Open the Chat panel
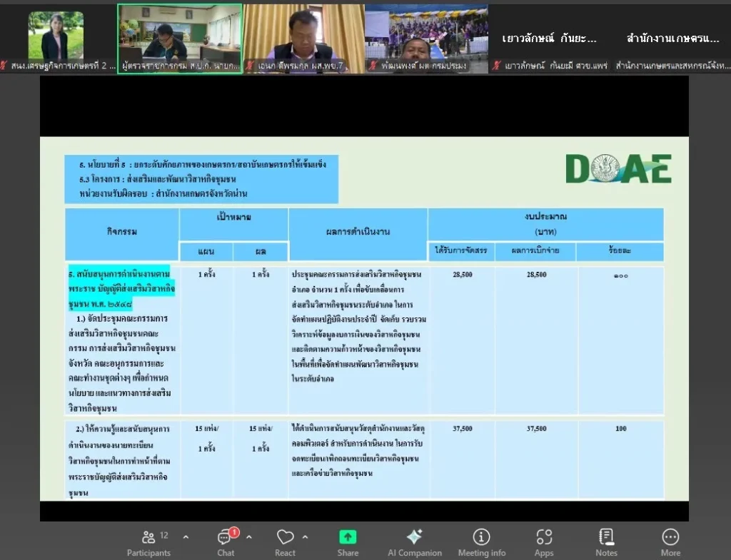 (x=226, y=542)
